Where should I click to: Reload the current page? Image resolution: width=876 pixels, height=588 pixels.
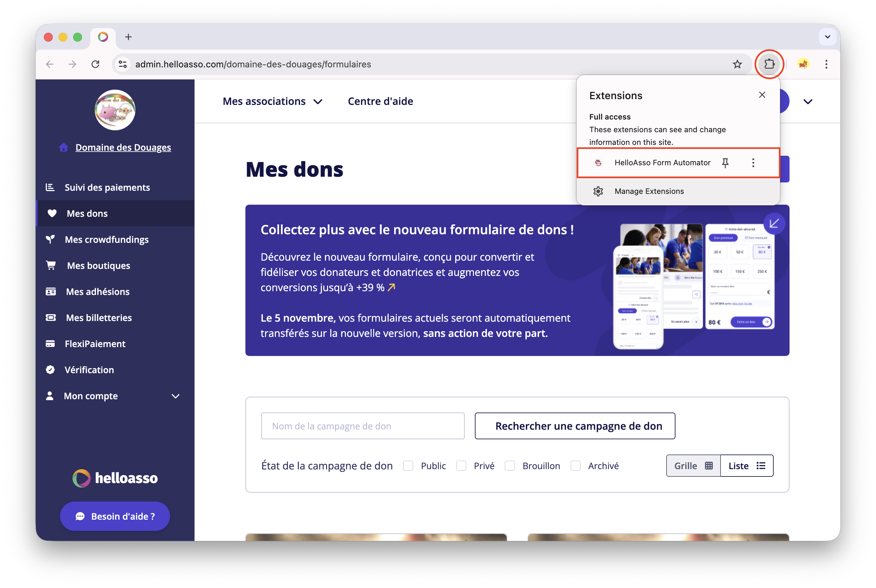click(96, 64)
